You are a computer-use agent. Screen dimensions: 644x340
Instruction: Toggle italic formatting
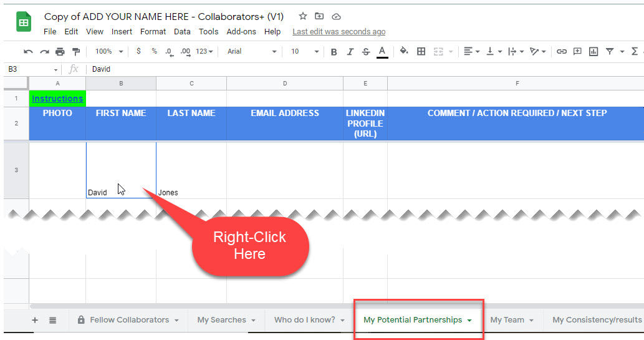pyautogui.click(x=350, y=52)
